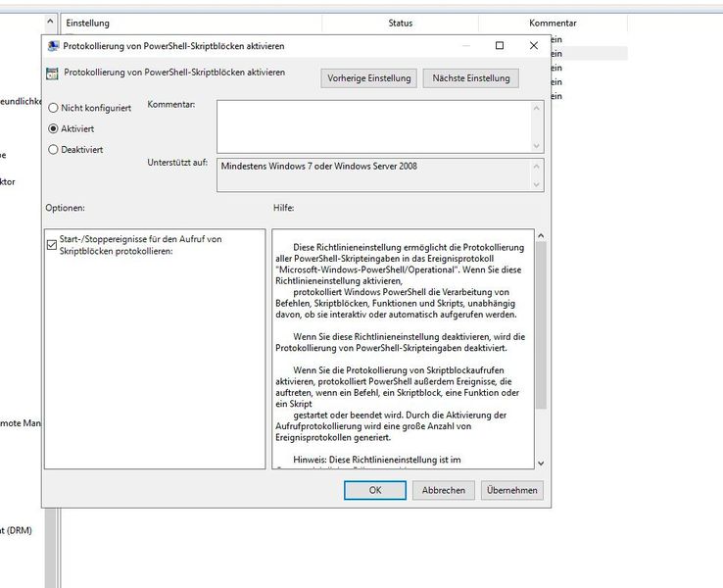Apply settings with Übernehmen button
Screen dimensions: 723x588
(511, 490)
